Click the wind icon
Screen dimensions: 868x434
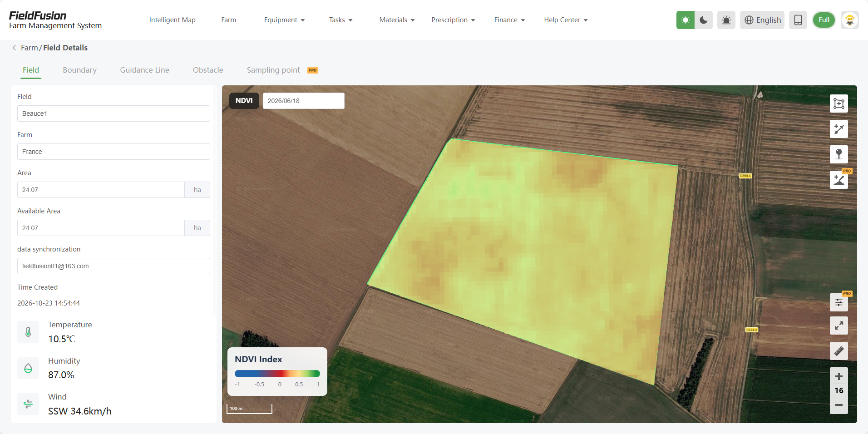point(28,404)
